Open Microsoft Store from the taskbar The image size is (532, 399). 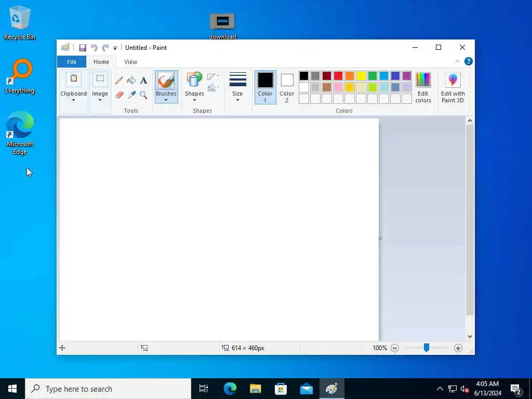pos(281,389)
